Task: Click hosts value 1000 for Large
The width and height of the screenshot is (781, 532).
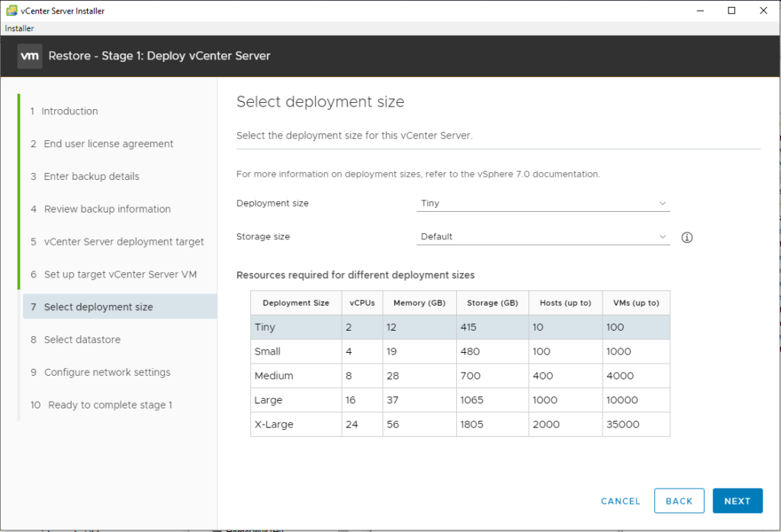Action: (545, 400)
